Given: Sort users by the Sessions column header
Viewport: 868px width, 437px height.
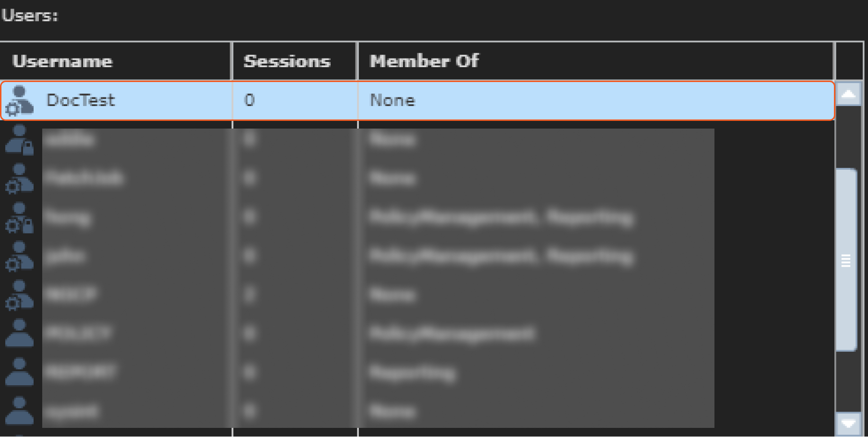Looking at the screenshot, I should (287, 61).
